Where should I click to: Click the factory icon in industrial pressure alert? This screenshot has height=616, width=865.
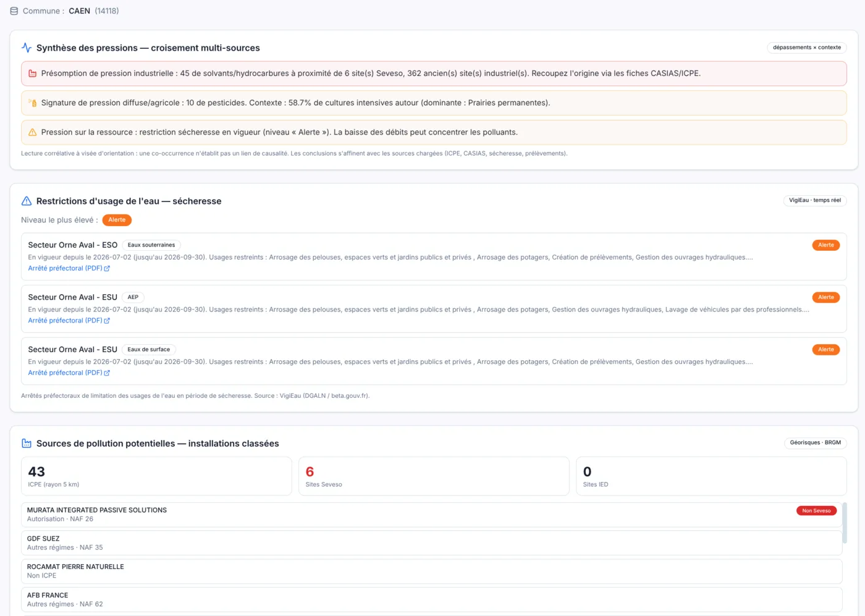pyautogui.click(x=33, y=74)
